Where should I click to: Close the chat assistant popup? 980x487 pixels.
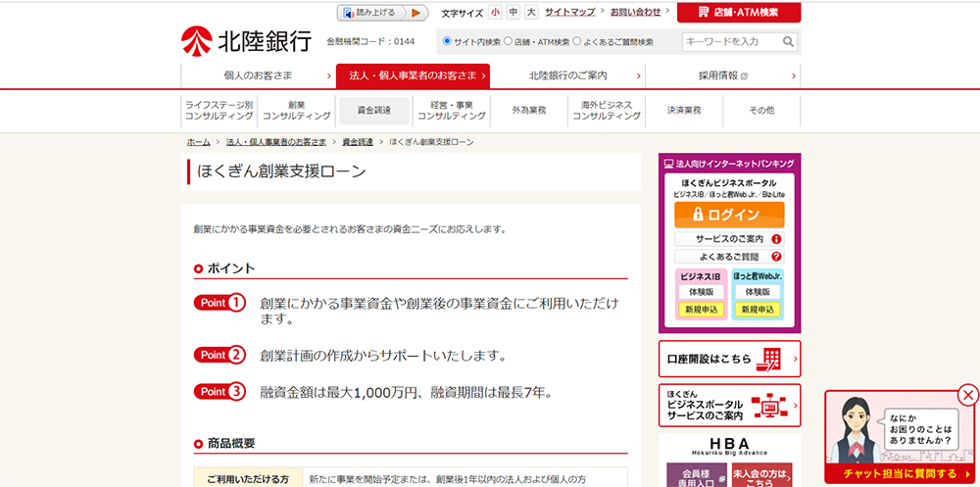tap(968, 395)
